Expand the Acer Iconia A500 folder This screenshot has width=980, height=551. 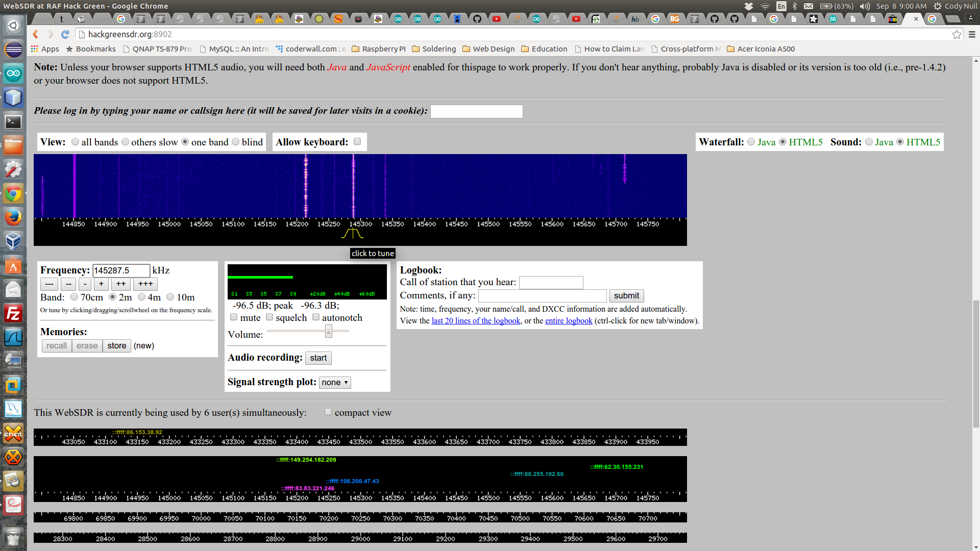761,49
